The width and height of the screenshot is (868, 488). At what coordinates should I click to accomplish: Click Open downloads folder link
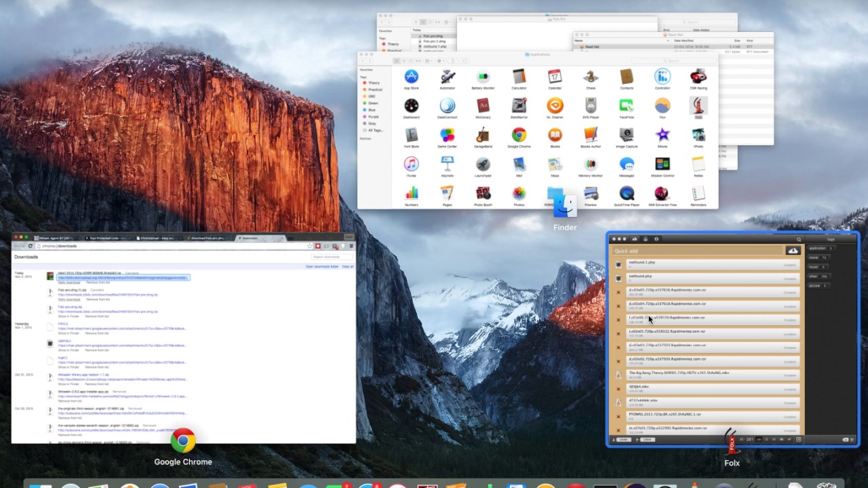[x=322, y=266]
